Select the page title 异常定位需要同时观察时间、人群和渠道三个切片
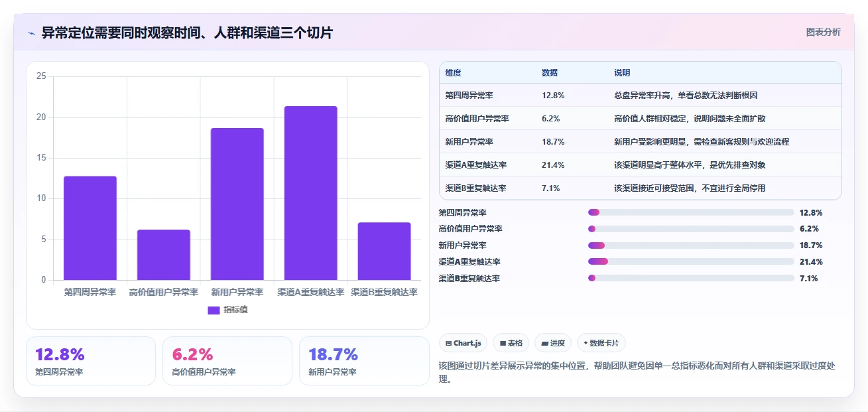 click(x=187, y=33)
